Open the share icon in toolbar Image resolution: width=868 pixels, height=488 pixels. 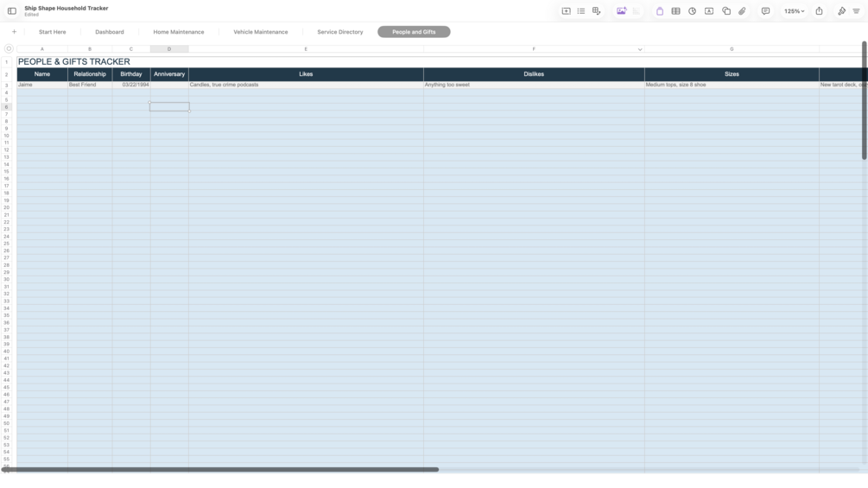pyautogui.click(x=819, y=11)
